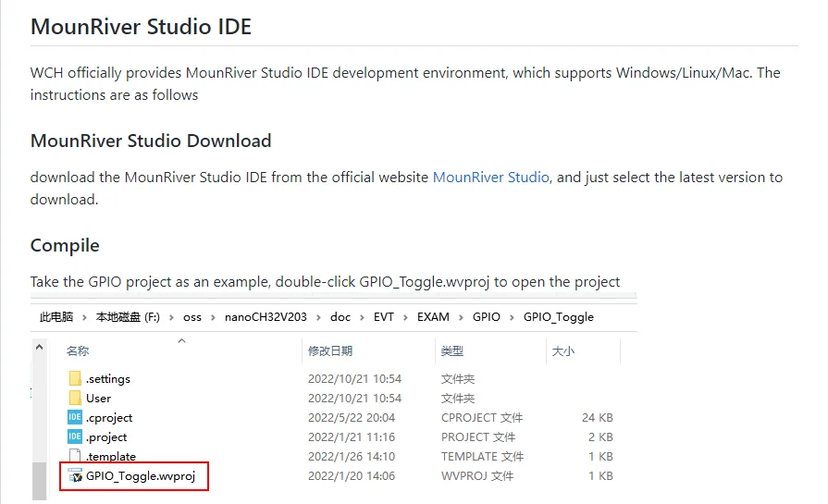Click the 2 KB size cell
The height and width of the screenshot is (504, 828).
click(600, 437)
